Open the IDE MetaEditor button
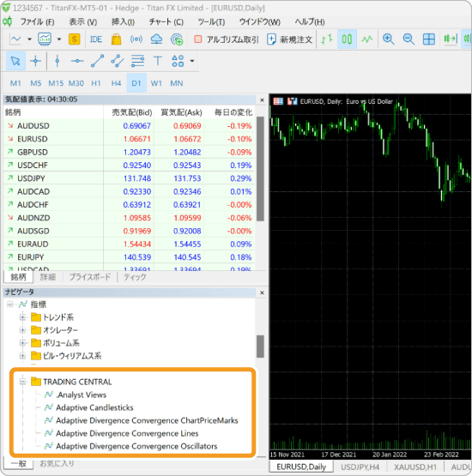The height and width of the screenshot is (476, 472). (x=96, y=39)
